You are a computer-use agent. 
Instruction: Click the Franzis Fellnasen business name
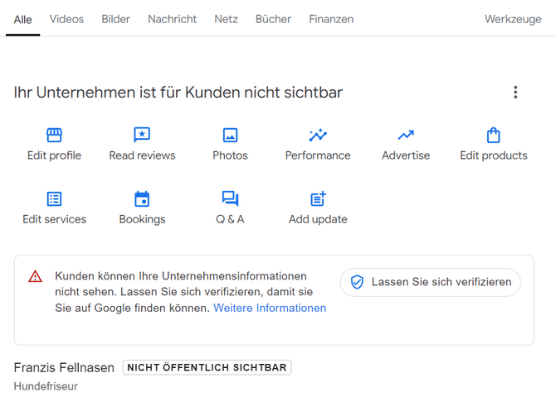pyautogui.click(x=64, y=368)
